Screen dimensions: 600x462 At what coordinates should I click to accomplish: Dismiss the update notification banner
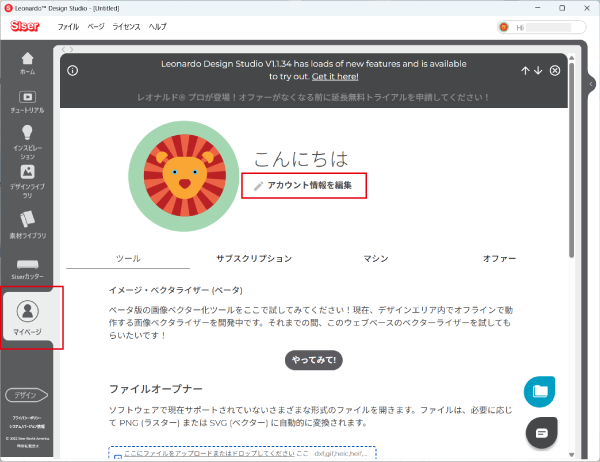(x=554, y=70)
